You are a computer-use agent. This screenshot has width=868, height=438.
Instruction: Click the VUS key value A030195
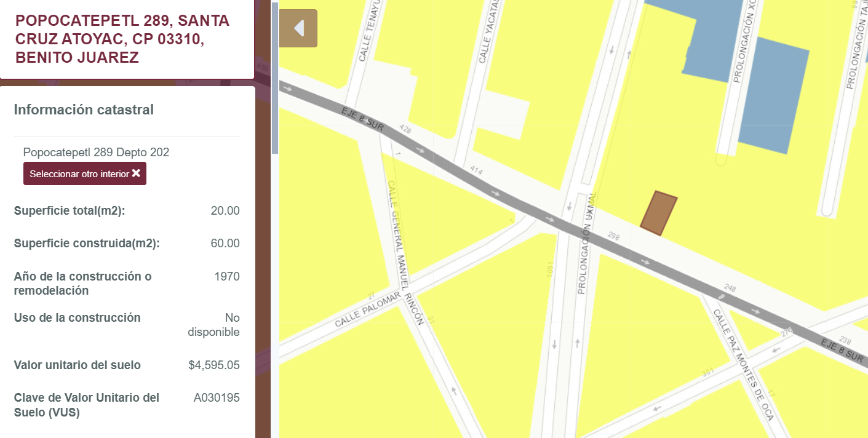tap(217, 397)
